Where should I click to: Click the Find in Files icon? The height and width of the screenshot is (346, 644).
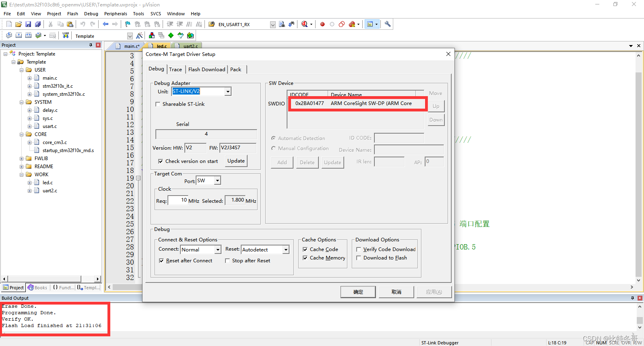pos(212,24)
